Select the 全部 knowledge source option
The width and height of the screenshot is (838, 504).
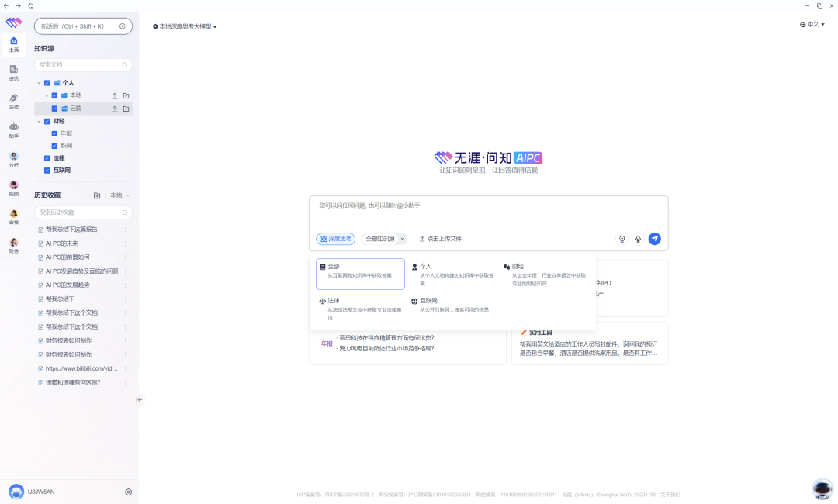[x=360, y=274]
